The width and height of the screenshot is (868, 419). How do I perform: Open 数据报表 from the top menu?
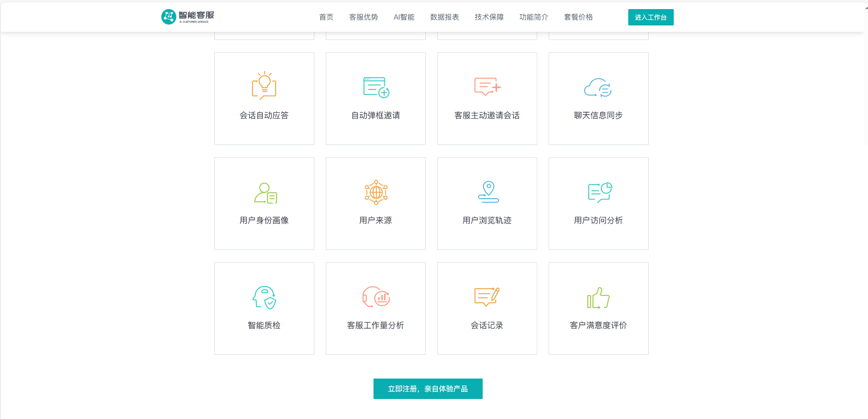pyautogui.click(x=444, y=17)
